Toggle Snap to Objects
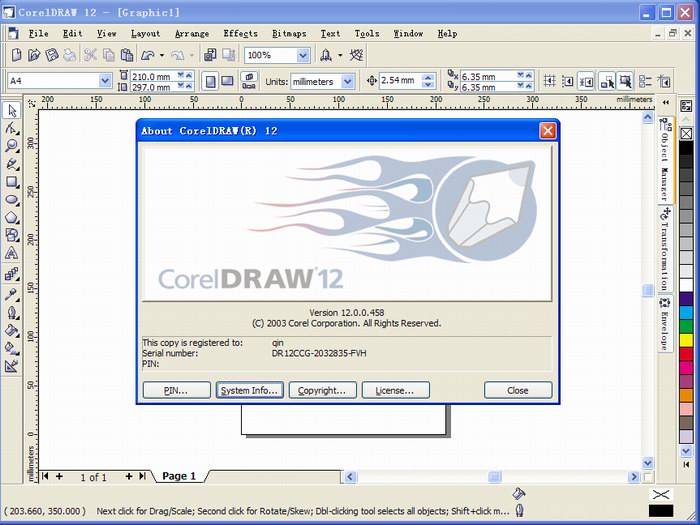 click(586, 81)
